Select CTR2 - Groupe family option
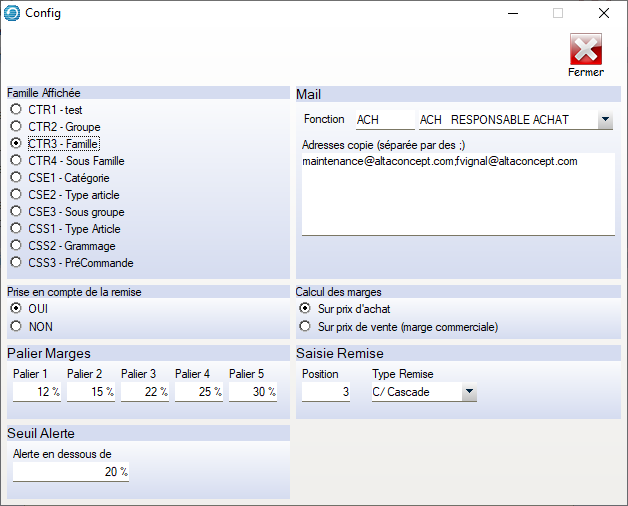This screenshot has width=628, height=506. click(x=16, y=126)
